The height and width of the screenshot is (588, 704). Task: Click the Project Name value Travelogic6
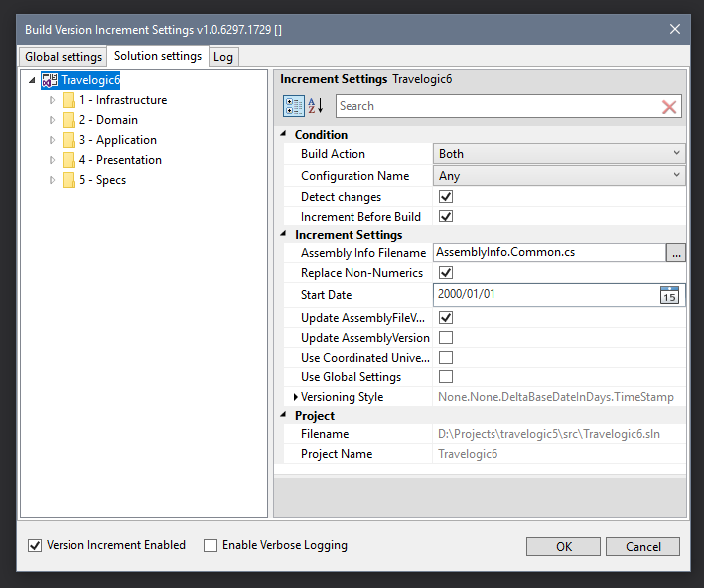(x=468, y=454)
